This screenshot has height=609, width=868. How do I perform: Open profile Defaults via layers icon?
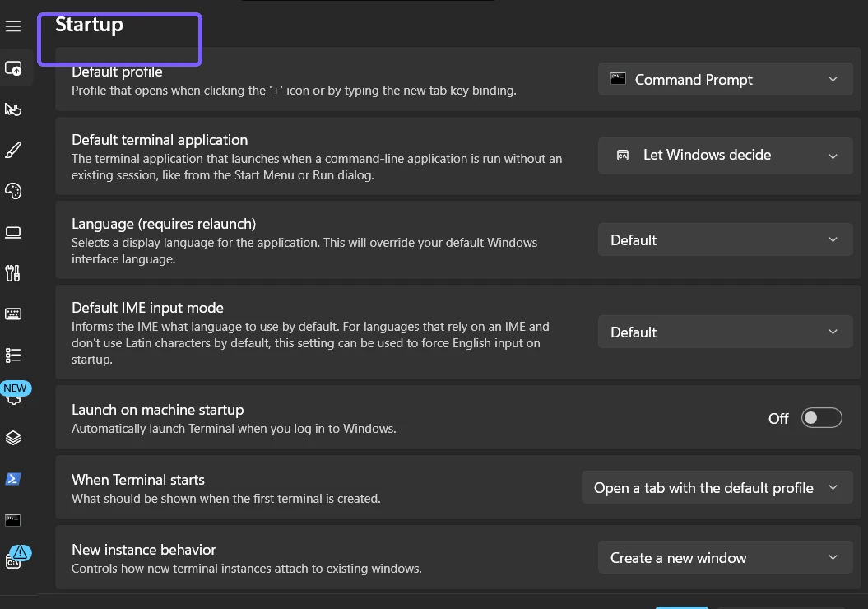[x=13, y=438]
